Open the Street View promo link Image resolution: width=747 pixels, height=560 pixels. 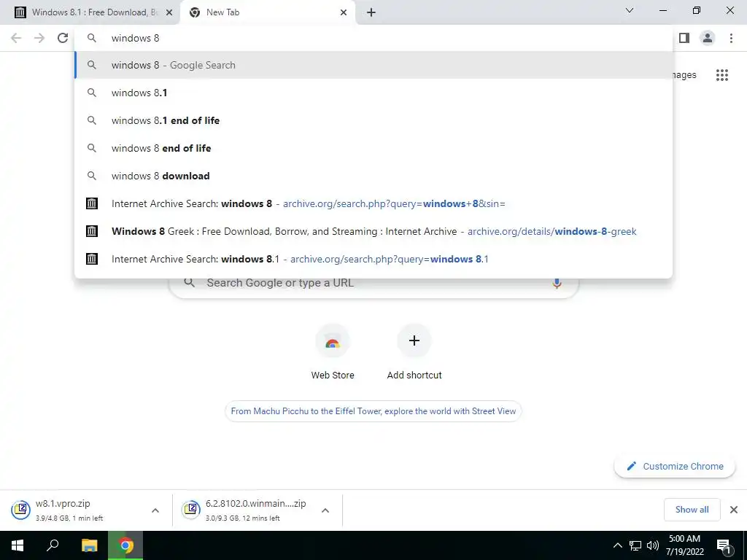(x=373, y=411)
